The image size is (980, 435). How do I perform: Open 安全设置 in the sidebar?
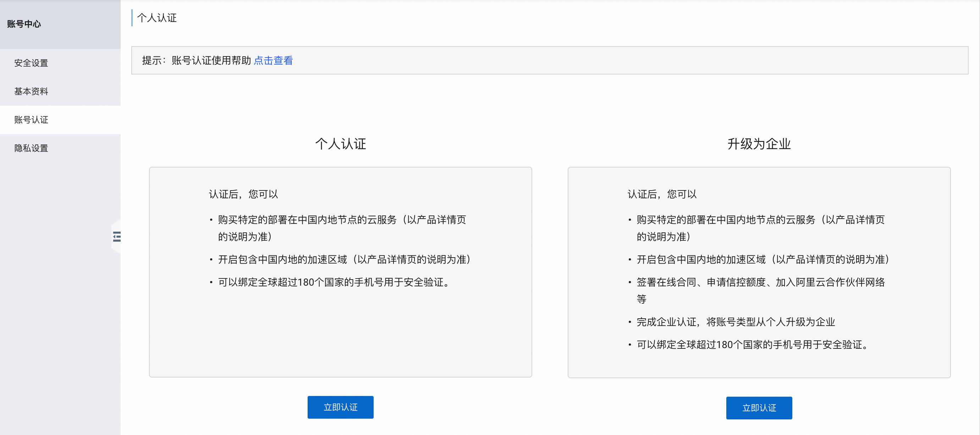pyautogui.click(x=31, y=63)
